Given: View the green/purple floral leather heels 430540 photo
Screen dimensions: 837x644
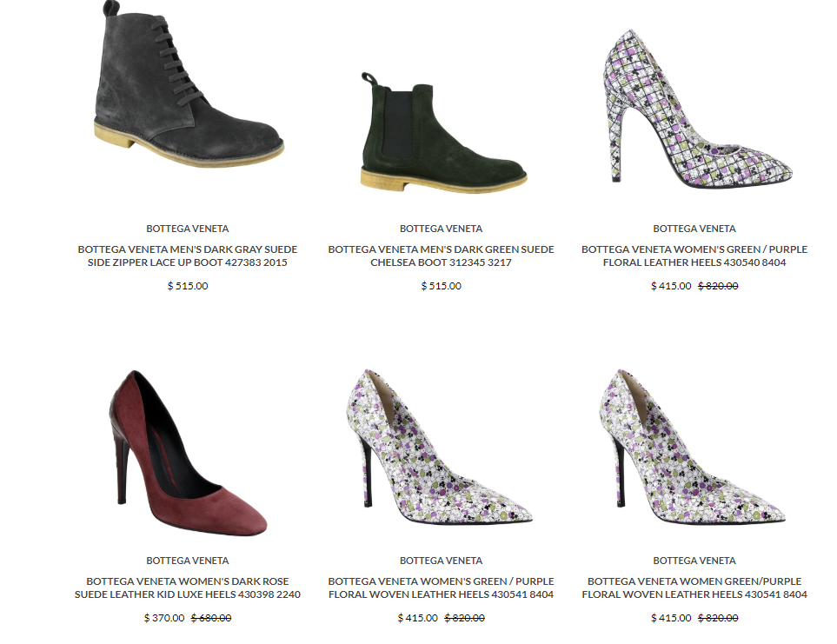Looking at the screenshot, I should pyautogui.click(x=698, y=109).
